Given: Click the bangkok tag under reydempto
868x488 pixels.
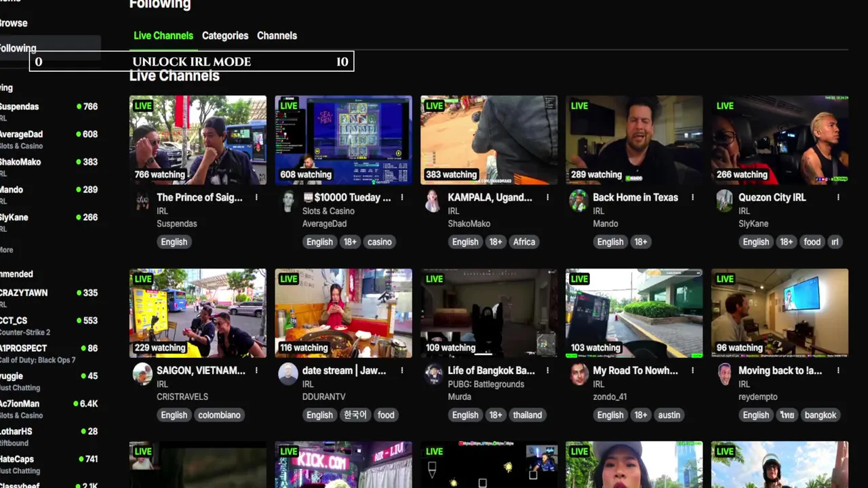Looking at the screenshot, I should click(x=821, y=415).
